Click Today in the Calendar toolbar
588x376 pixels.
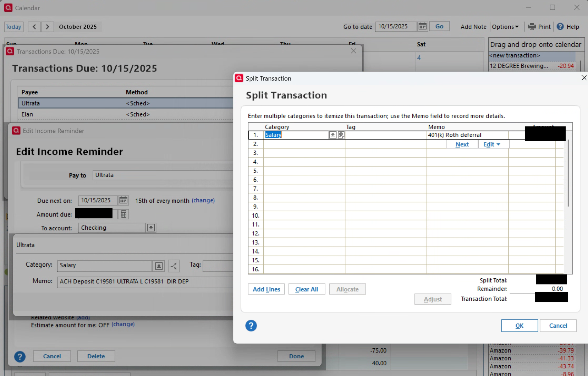[13, 27]
